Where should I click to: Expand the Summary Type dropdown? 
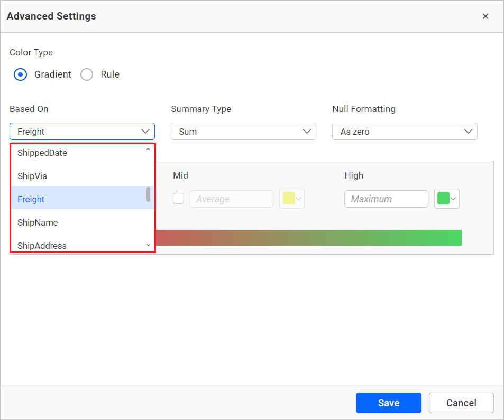pos(243,132)
